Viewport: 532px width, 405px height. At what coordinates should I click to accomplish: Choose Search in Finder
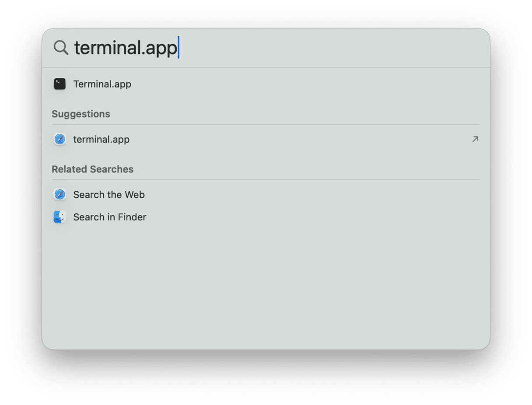point(110,217)
